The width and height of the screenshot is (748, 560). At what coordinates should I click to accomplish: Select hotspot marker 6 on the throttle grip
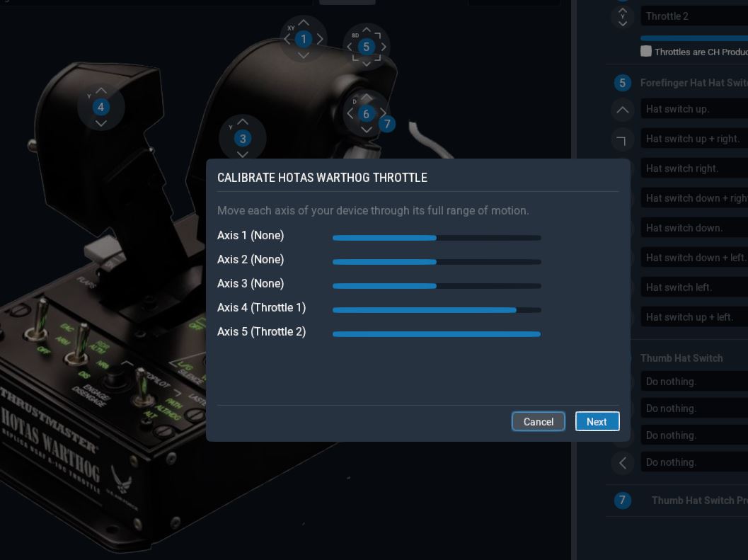(x=366, y=114)
